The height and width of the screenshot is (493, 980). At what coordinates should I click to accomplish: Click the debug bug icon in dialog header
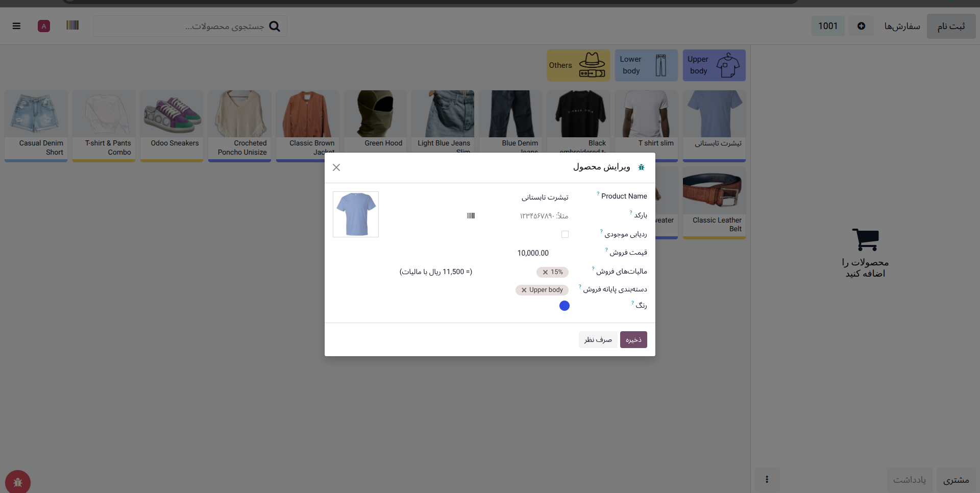[x=642, y=167]
